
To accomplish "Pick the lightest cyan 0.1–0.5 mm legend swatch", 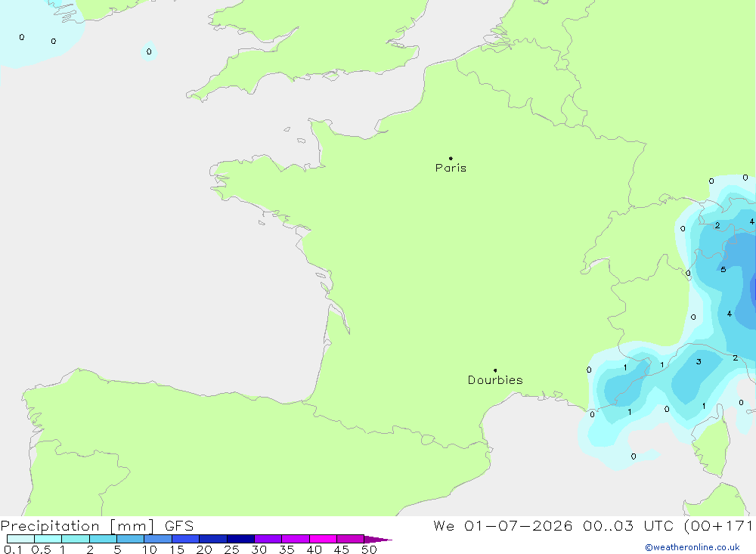I will tap(20, 539).
